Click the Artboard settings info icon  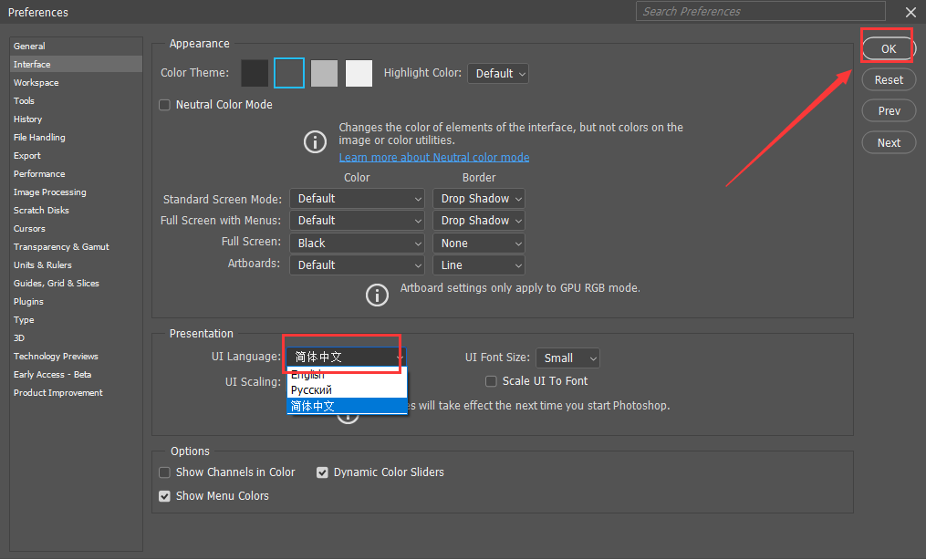tap(377, 295)
